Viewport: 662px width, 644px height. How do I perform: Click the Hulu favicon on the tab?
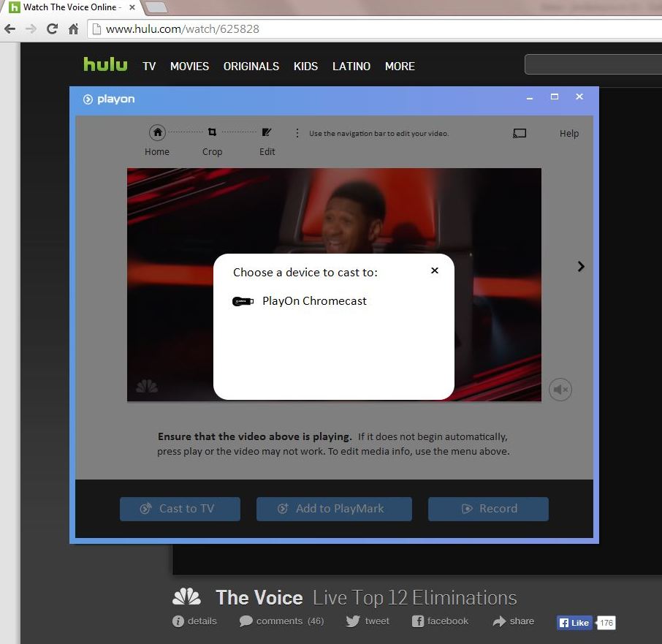14,7
